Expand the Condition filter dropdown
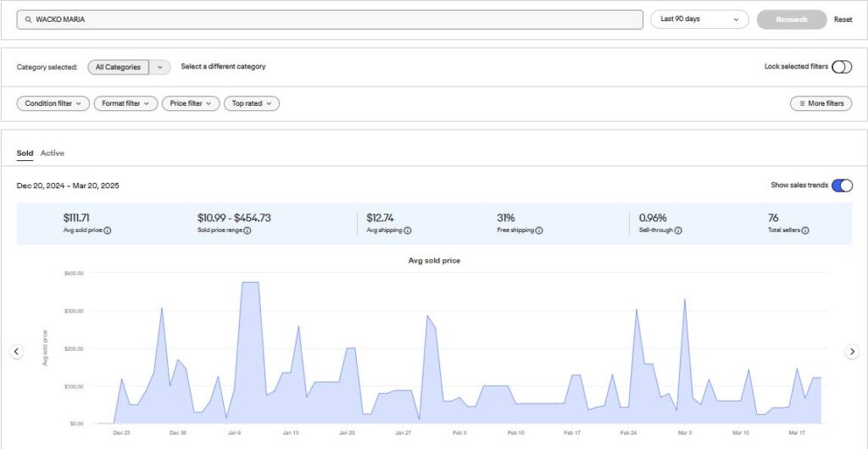This screenshot has width=868, height=449. pos(53,103)
